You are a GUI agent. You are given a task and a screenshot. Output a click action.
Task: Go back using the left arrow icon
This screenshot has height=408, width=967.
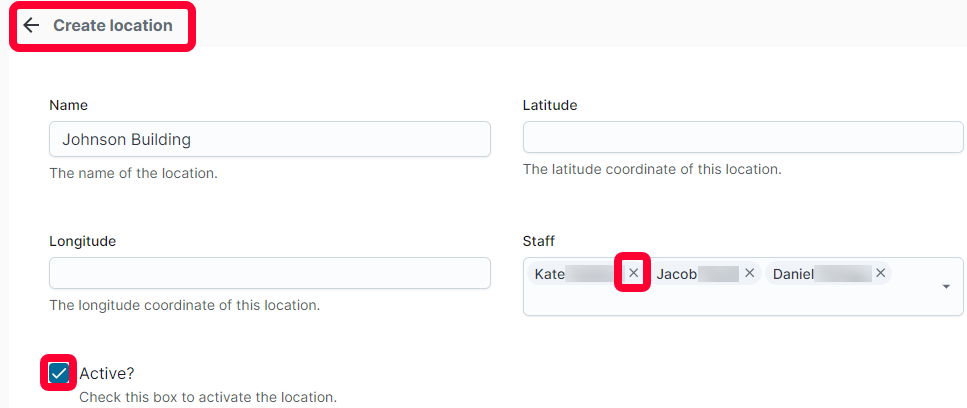coord(31,25)
